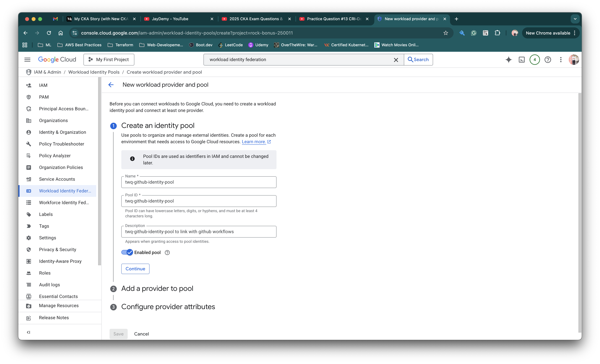Click the Continue button

(x=135, y=269)
